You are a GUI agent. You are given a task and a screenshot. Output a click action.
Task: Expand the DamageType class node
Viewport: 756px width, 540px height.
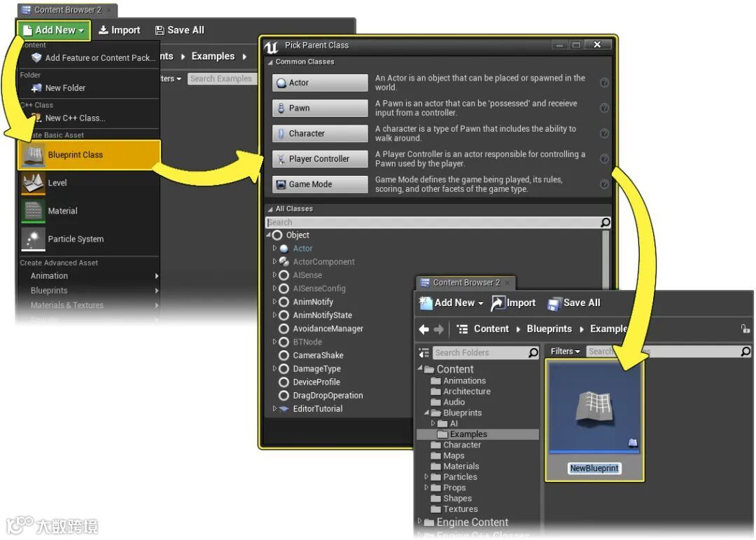pos(274,368)
